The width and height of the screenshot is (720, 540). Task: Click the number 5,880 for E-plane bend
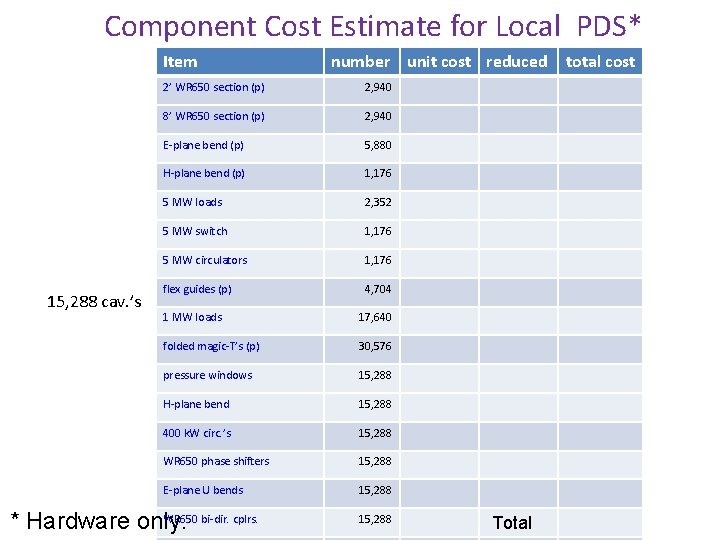coord(377,146)
